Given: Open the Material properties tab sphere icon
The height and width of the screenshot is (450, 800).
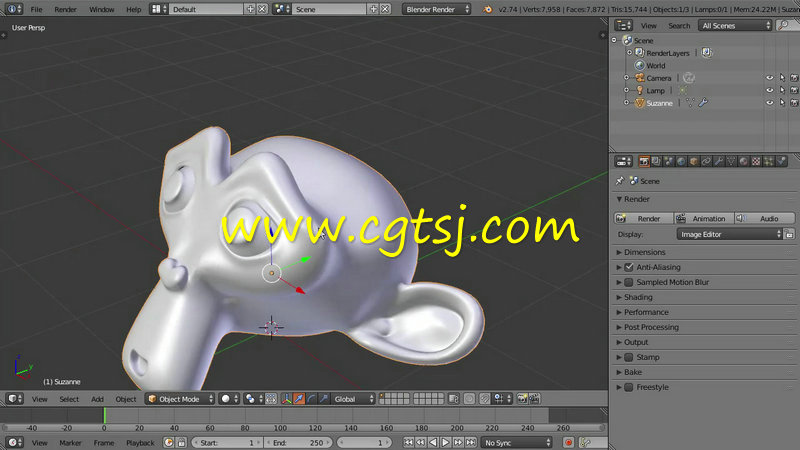Looking at the screenshot, I should tap(743, 162).
